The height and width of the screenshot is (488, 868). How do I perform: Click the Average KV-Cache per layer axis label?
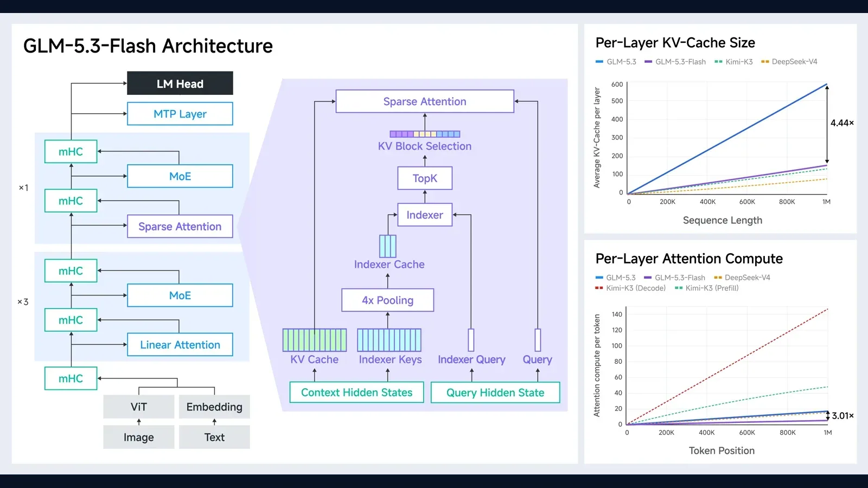coord(597,138)
